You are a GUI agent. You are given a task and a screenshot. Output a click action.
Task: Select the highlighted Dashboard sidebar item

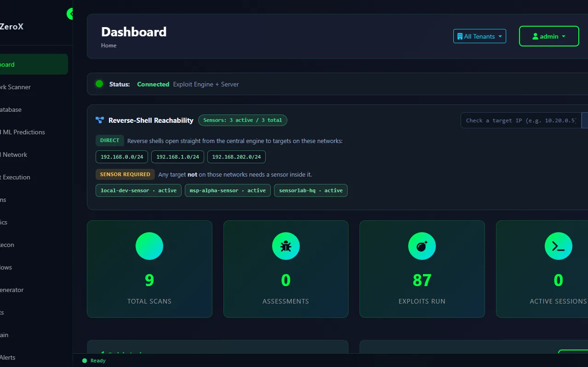(x=34, y=64)
